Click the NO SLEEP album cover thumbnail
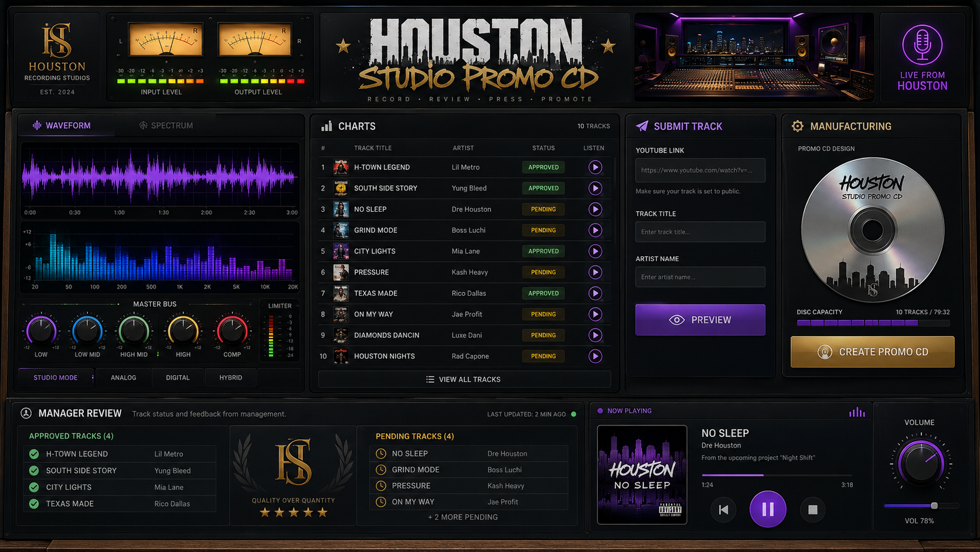 [642, 475]
